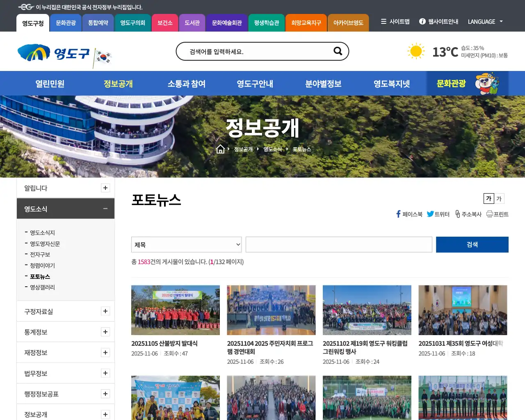The height and width of the screenshot is (420, 525).
Task: Click the 영도구 logo
Action: [53, 53]
